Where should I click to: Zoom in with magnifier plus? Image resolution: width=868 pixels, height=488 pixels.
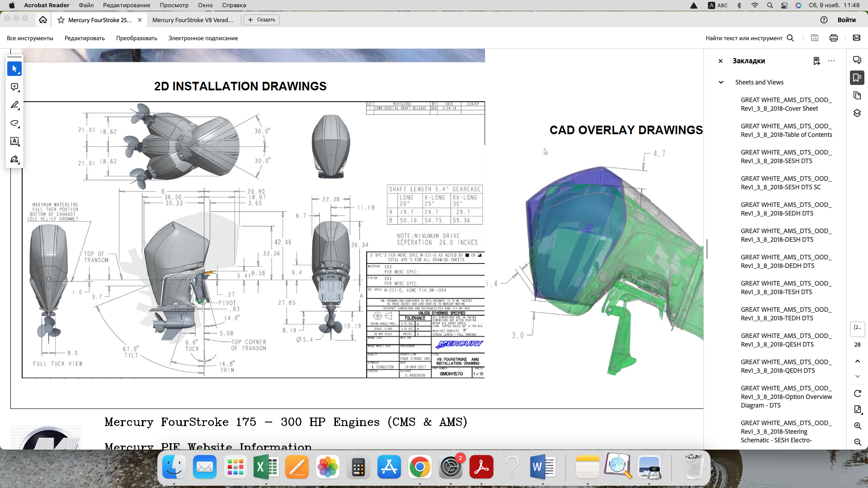tap(858, 426)
